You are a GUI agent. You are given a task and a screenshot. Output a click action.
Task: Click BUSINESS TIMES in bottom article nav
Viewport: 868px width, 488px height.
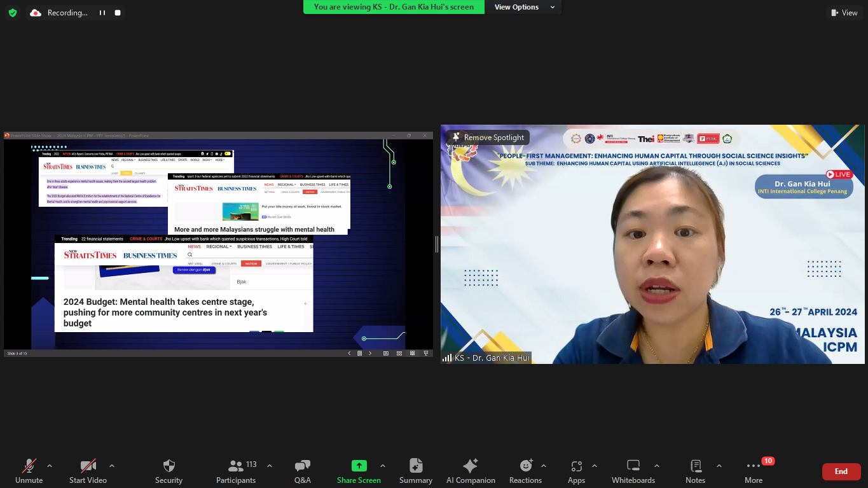pyautogui.click(x=254, y=246)
